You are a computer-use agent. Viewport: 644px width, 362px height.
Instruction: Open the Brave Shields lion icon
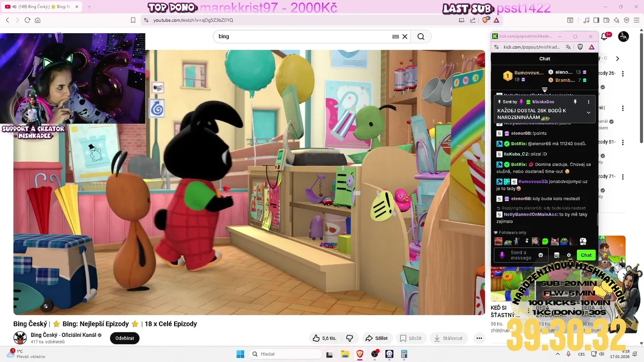(x=486, y=20)
